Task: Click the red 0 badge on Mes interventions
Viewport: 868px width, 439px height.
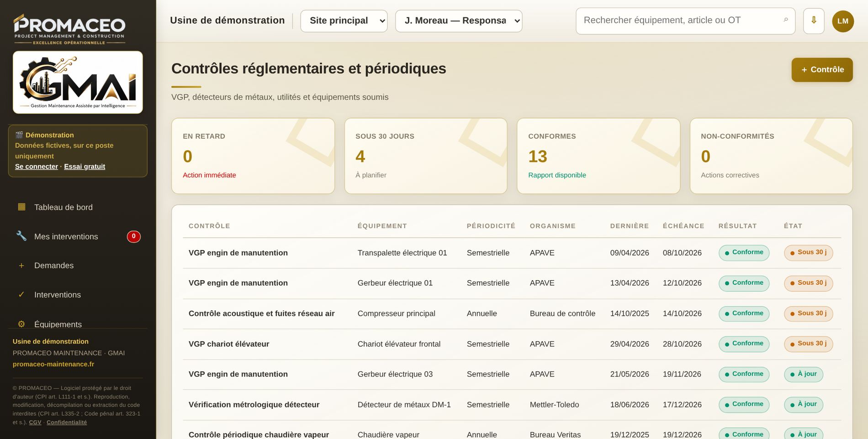Action: 133,236
